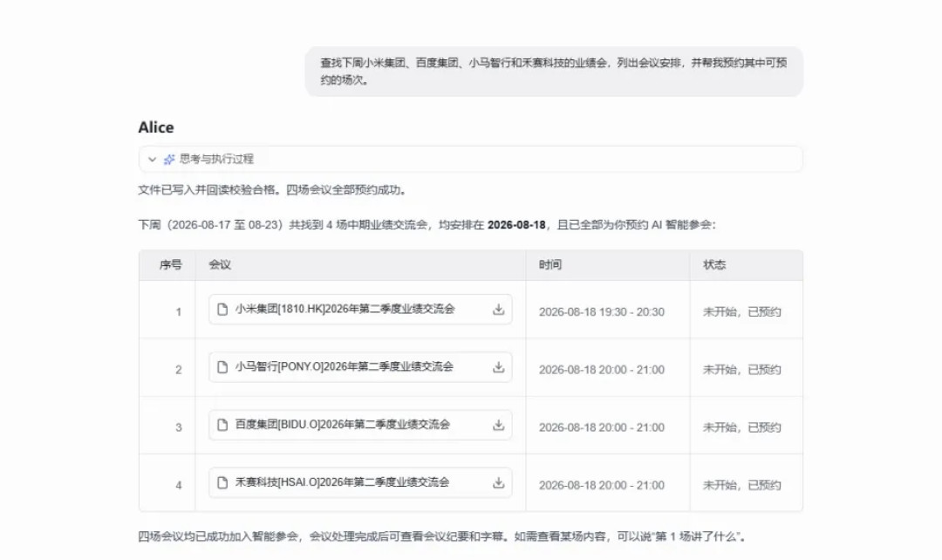Download the 小米集团[1810.HK] meeting file
Viewport: 942px width, 560px height.
[x=498, y=310]
